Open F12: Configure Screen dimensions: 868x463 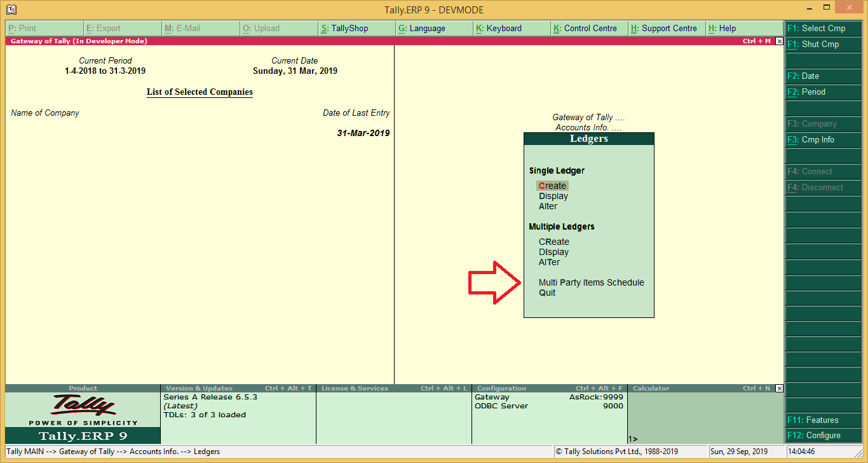pyautogui.click(x=823, y=435)
